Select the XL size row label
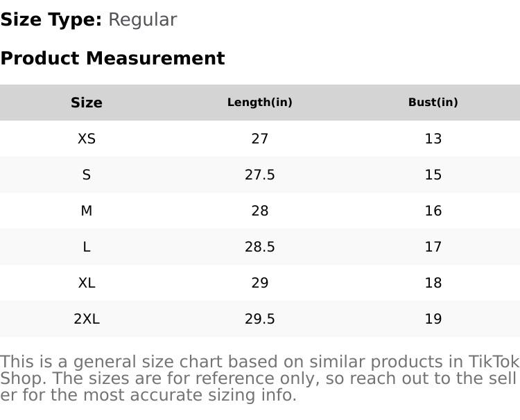The image size is (520, 420). [x=87, y=283]
